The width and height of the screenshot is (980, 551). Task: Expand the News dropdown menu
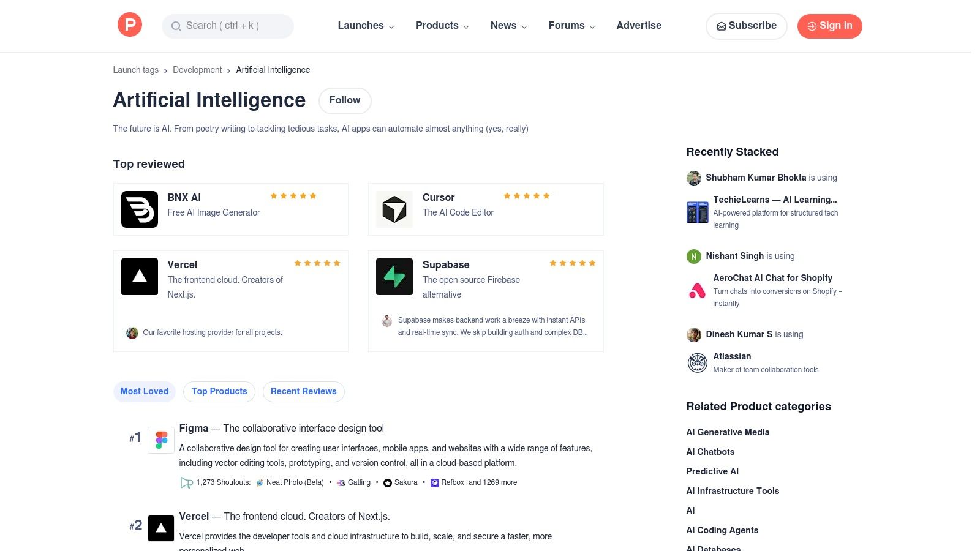point(508,26)
